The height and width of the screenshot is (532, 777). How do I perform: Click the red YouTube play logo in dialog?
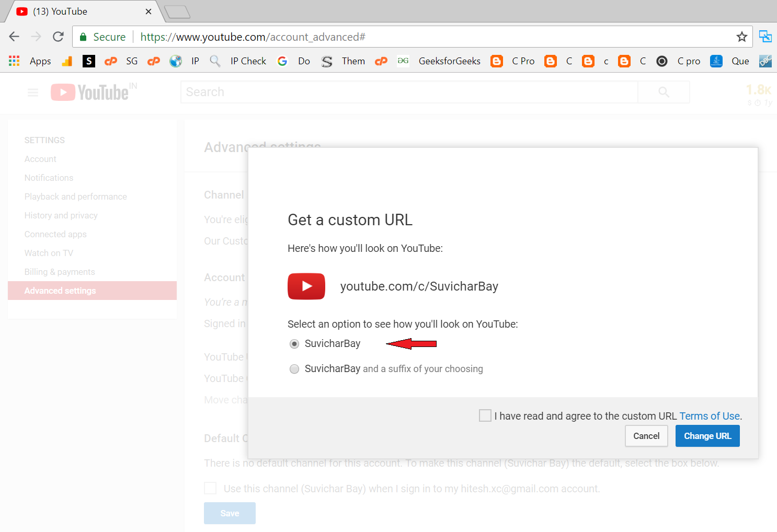[306, 286]
